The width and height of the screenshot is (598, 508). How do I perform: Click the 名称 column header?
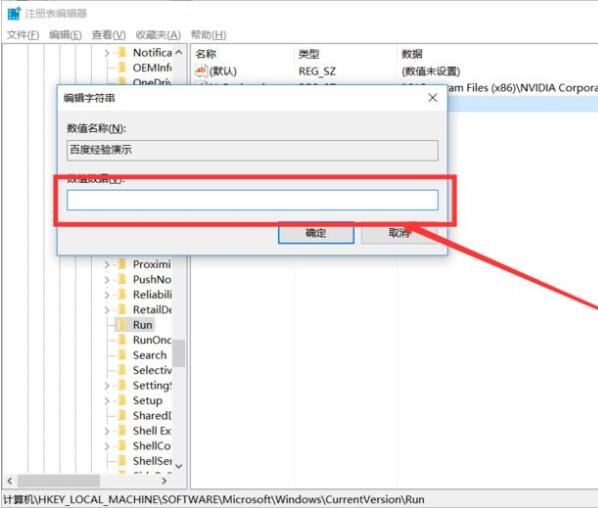[206, 54]
